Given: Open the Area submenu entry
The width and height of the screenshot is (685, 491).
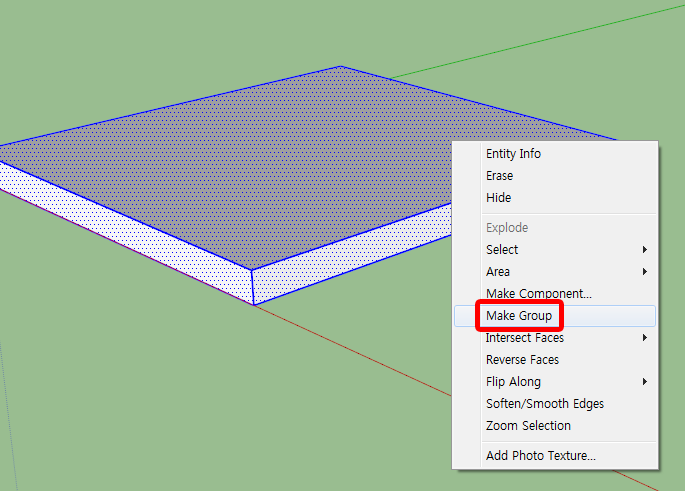Looking at the screenshot, I should pos(555,272).
